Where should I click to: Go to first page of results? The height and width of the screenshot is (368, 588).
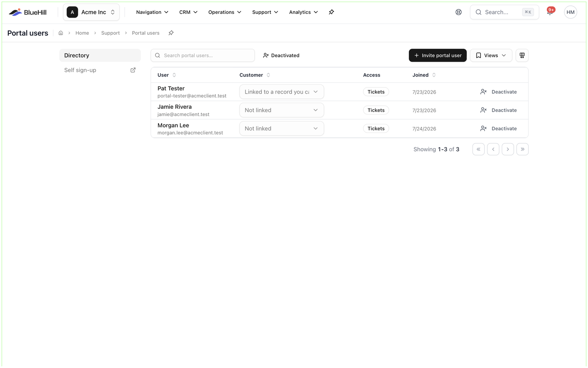click(479, 149)
